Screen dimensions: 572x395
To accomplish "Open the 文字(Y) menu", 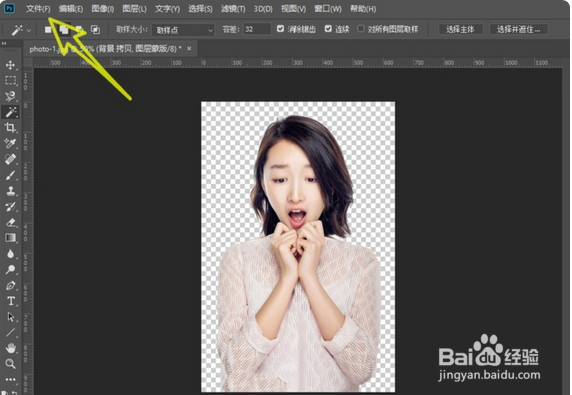I will tap(167, 9).
